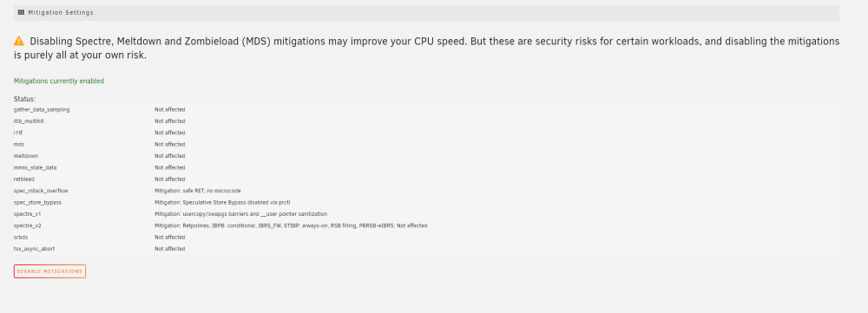Click the grid icon beside Mitigation Settings

point(21,12)
